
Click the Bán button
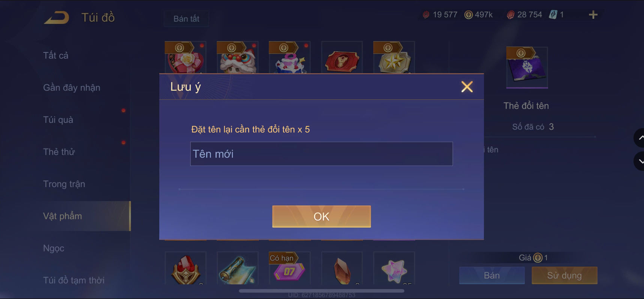(492, 275)
